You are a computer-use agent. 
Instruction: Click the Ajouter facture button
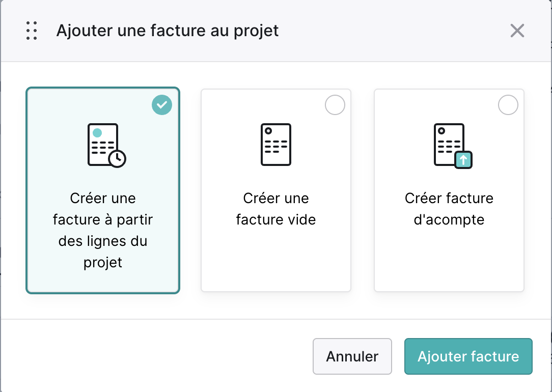tap(468, 356)
